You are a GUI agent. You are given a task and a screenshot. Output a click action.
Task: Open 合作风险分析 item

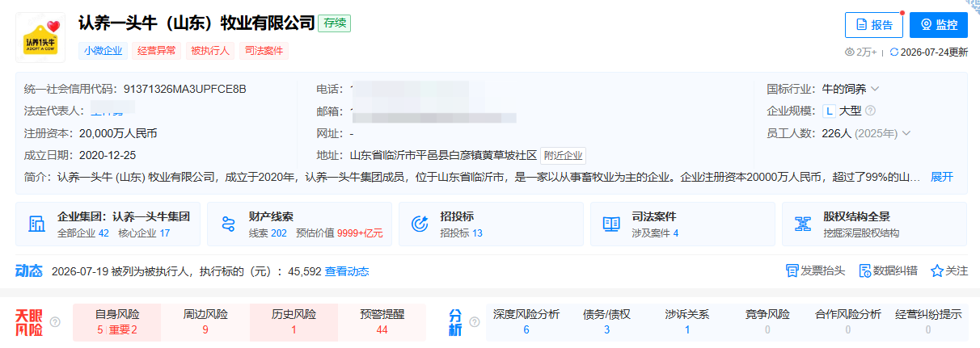[848, 321]
